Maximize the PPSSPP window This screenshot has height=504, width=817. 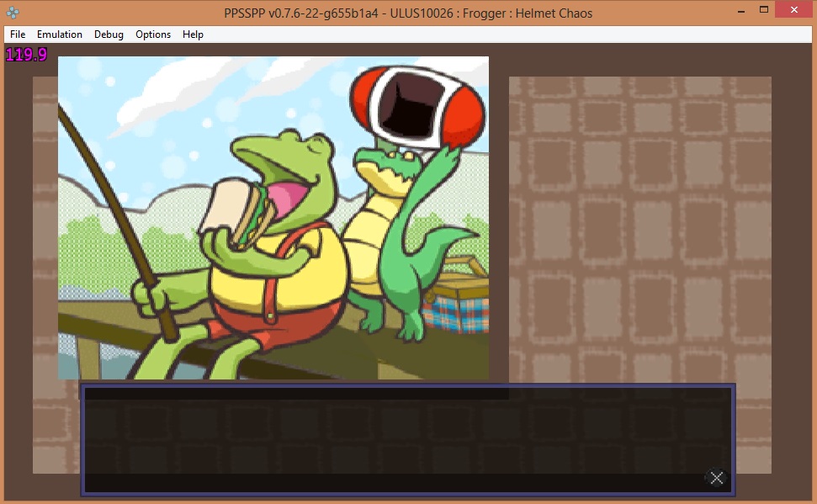coord(764,10)
